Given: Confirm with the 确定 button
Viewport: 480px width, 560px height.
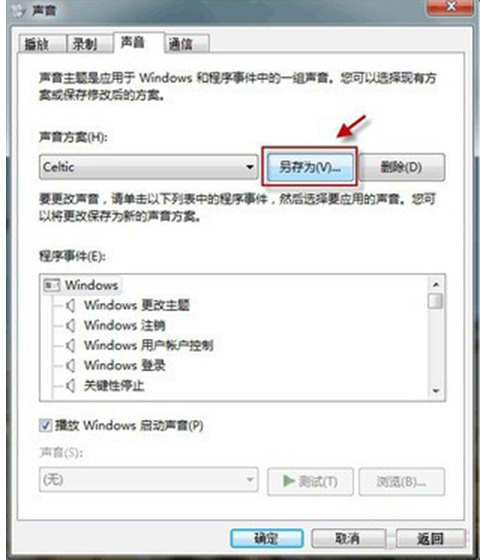Looking at the screenshot, I should click(266, 538).
